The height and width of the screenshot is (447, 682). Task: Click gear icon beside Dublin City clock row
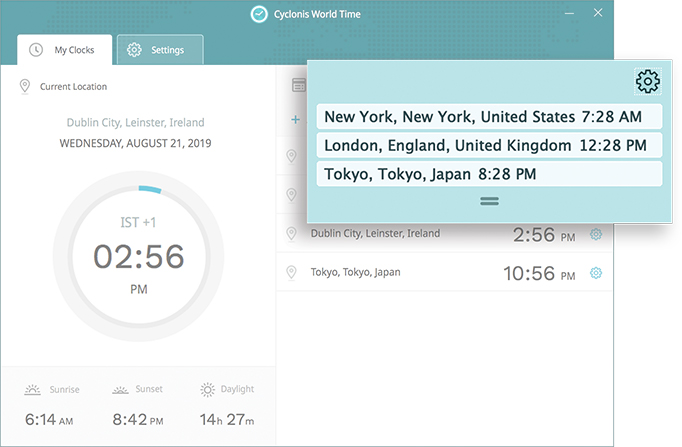[596, 234]
